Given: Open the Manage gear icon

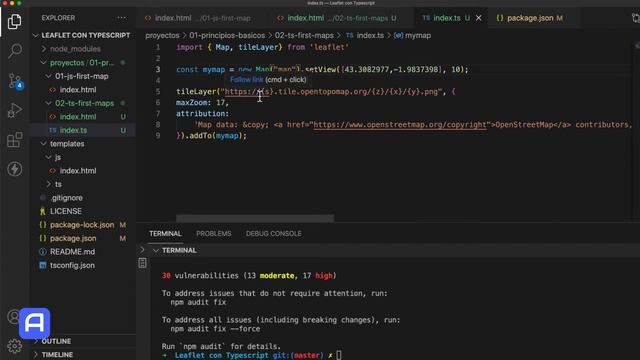Looking at the screenshot, I should [15, 346].
